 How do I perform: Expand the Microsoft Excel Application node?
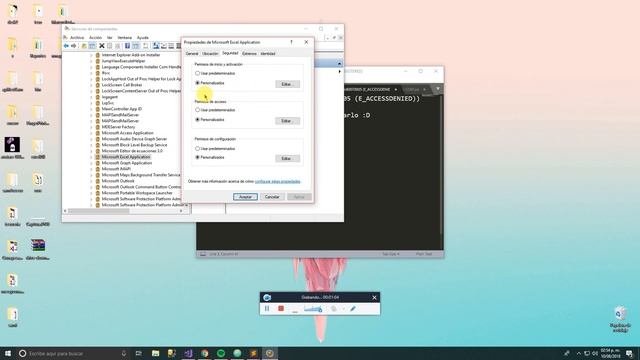point(91,157)
